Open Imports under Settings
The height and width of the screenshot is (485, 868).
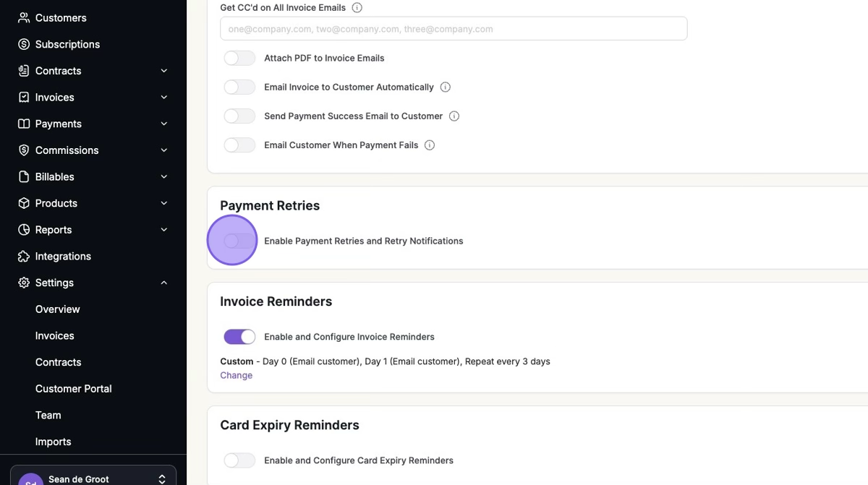click(x=54, y=442)
